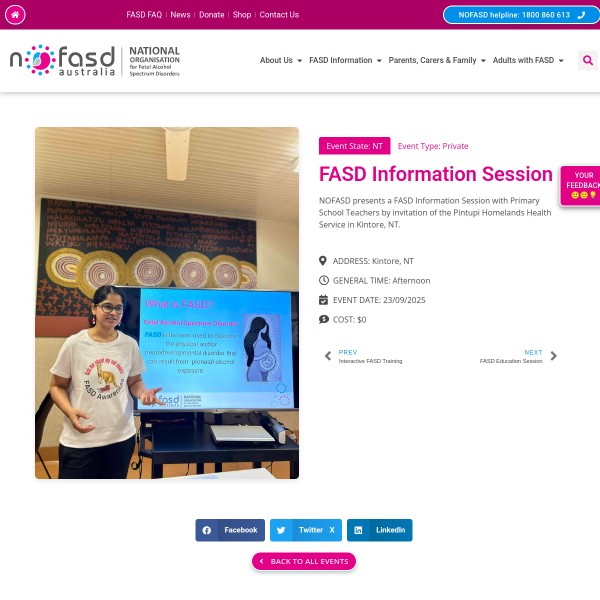Open the Your Feedback tab

tap(580, 186)
